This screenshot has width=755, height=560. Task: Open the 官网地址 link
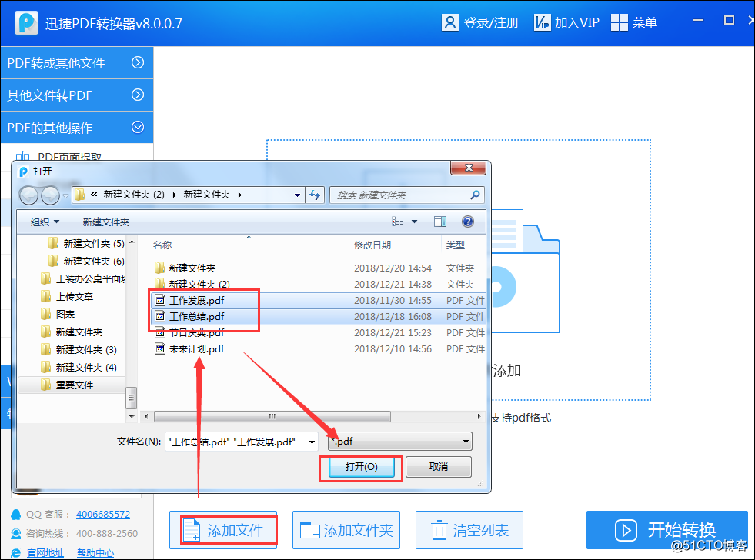coord(45,553)
